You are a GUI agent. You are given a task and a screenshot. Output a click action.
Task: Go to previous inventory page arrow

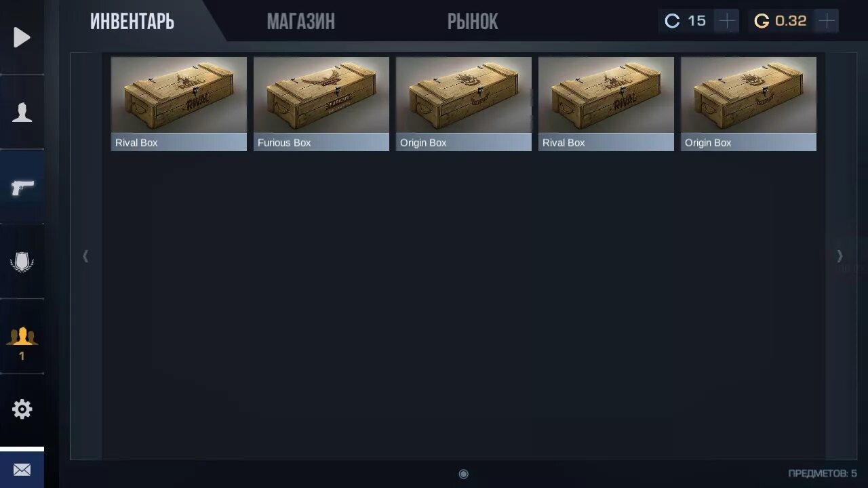point(85,256)
